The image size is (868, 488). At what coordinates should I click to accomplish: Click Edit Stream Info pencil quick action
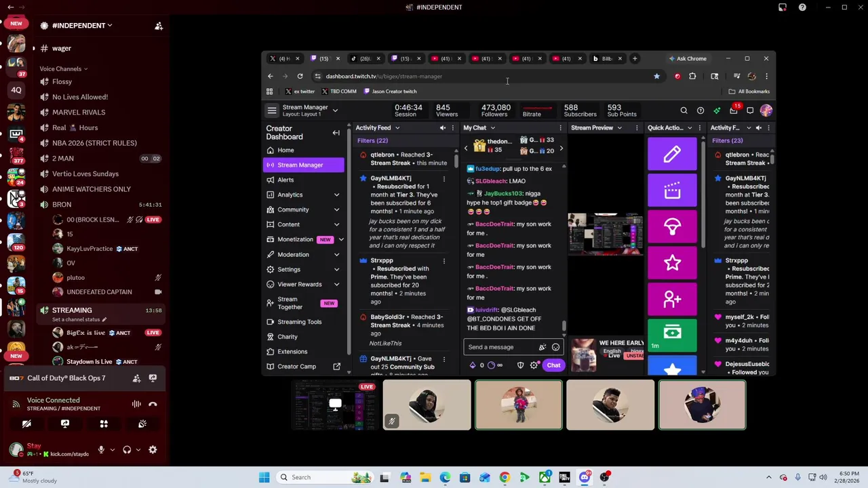click(672, 154)
